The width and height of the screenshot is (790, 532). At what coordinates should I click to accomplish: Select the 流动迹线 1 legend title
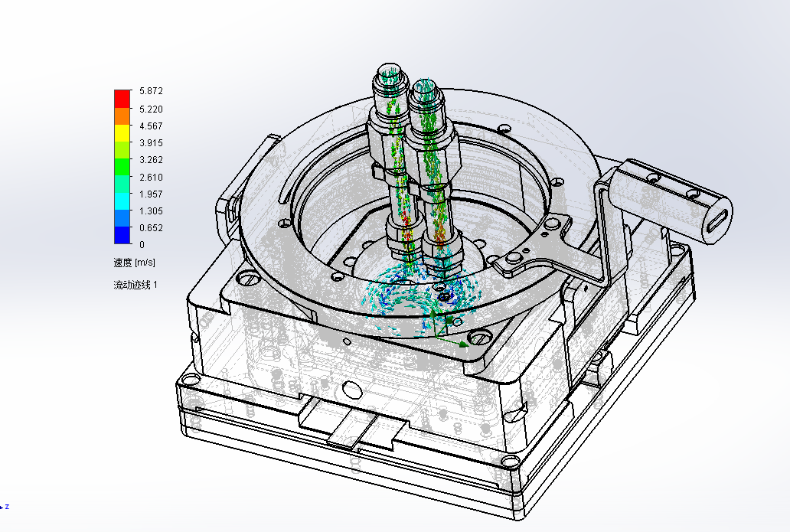pyautogui.click(x=135, y=285)
